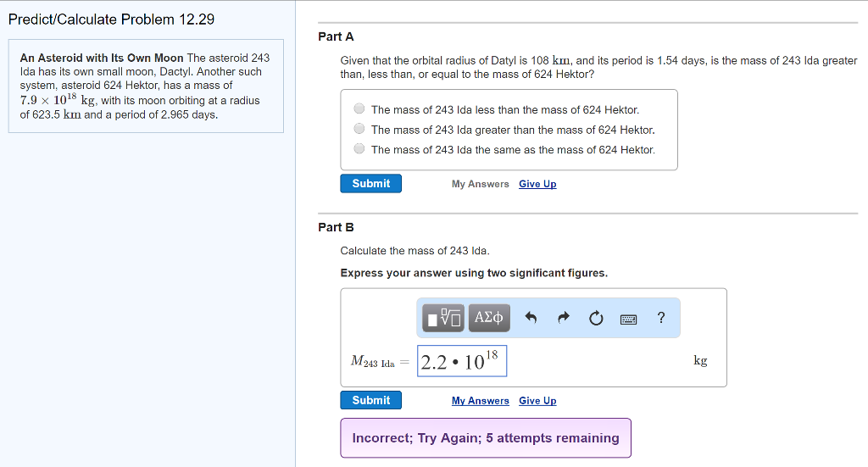Viewport: 868px width, 467px height.
Task: Submit the Part B answer
Action: pyautogui.click(x=371, y=401)
